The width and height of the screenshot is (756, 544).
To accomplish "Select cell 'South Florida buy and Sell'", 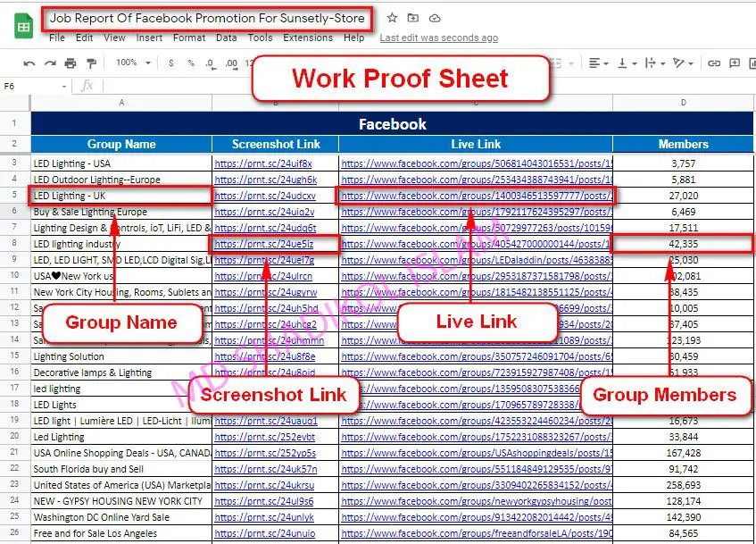I will (121, 469).
